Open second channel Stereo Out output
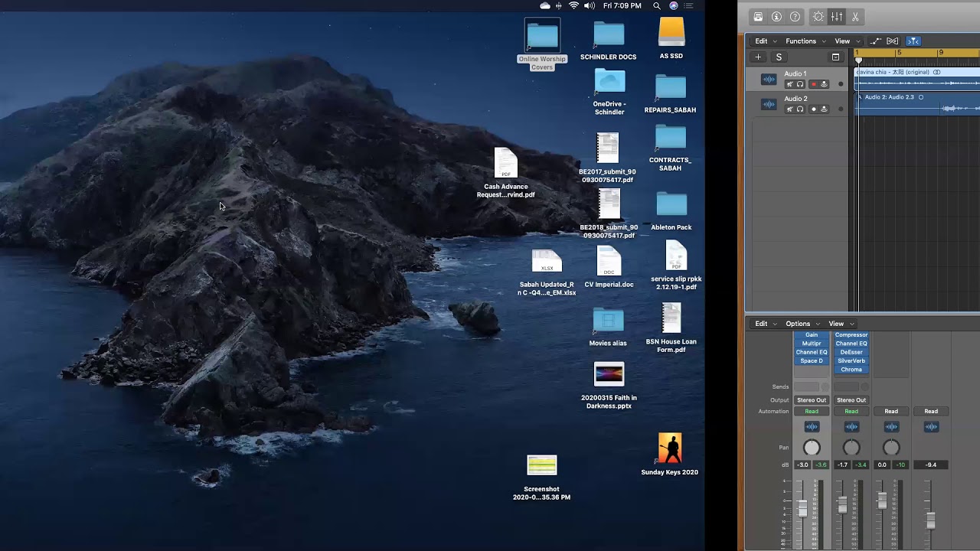Viewport: 980px width, 551px height. click(851, 400)
